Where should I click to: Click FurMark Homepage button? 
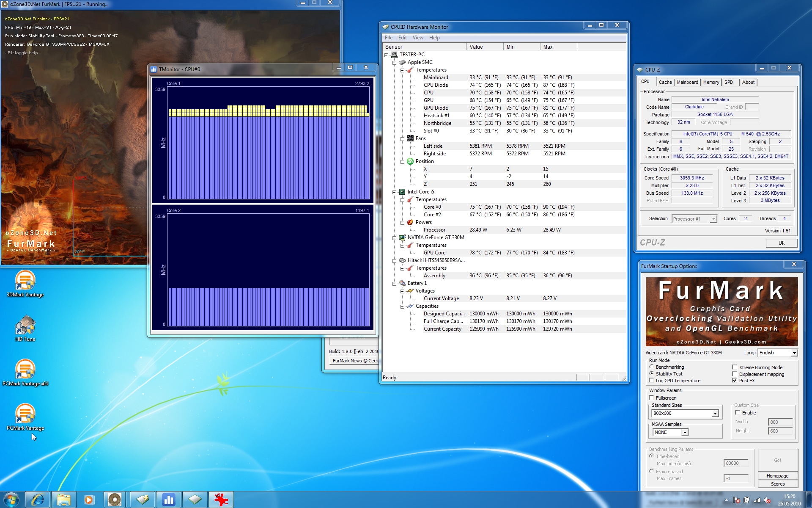[x=777, y=476]
